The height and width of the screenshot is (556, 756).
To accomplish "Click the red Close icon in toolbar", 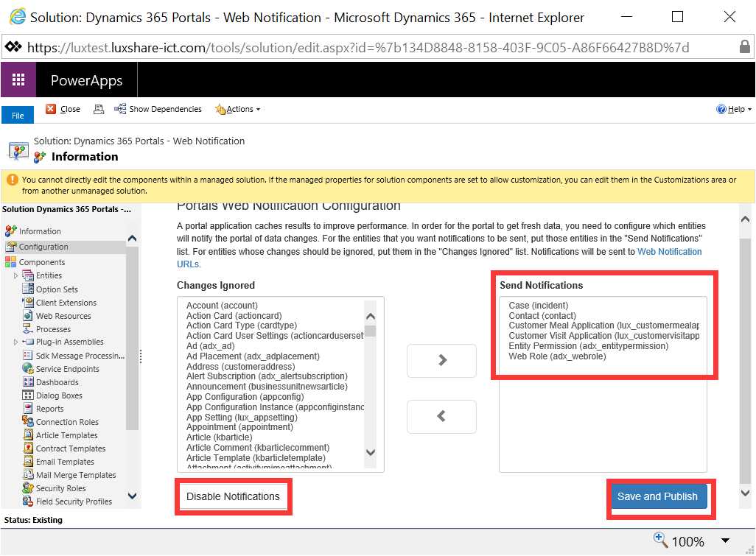I will point(51,109).
